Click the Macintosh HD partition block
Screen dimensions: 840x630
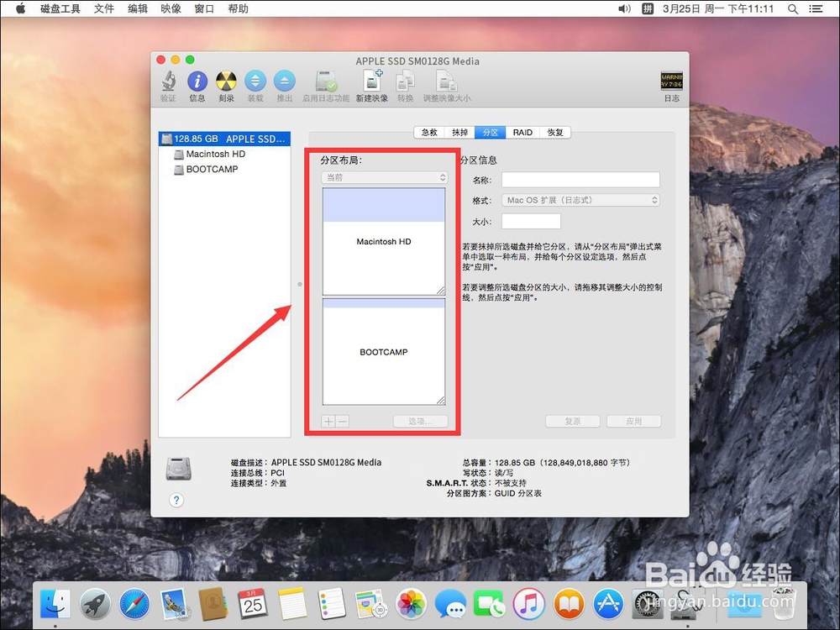(x=384, y=242)
